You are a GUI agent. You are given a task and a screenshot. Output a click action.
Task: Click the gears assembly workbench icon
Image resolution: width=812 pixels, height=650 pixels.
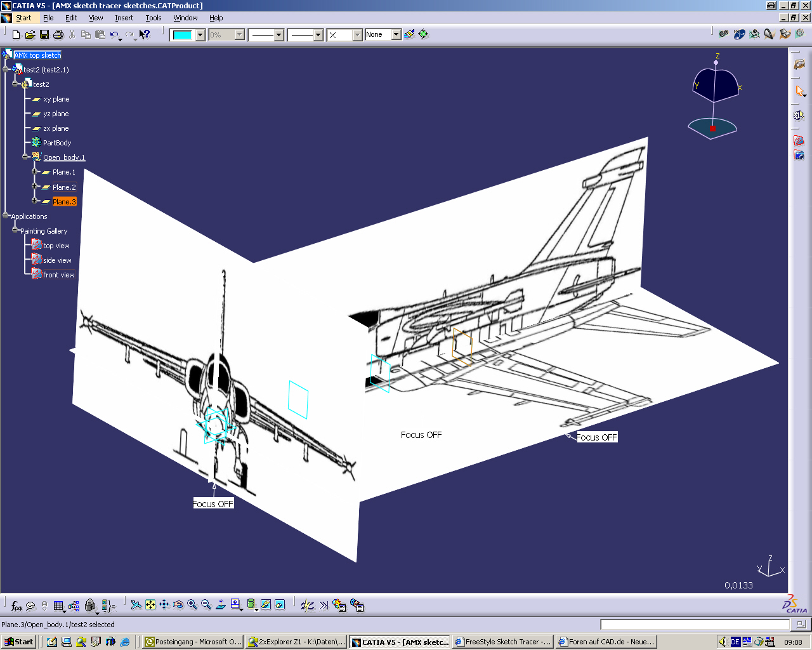pos(723,34)
